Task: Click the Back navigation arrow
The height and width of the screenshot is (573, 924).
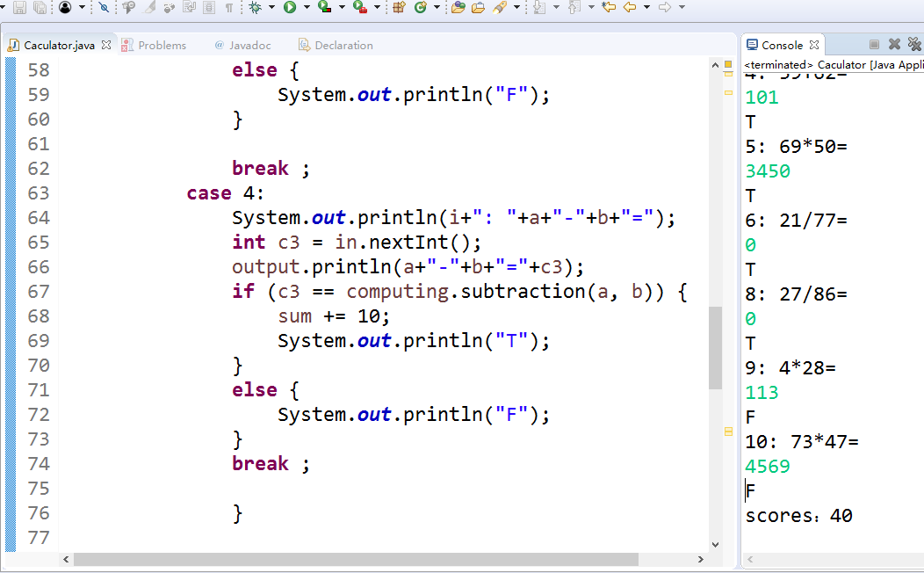Action: [630, 7]
